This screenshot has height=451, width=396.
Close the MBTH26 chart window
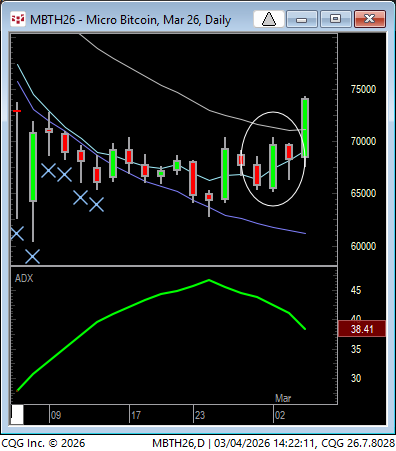[x=370, y=19]
